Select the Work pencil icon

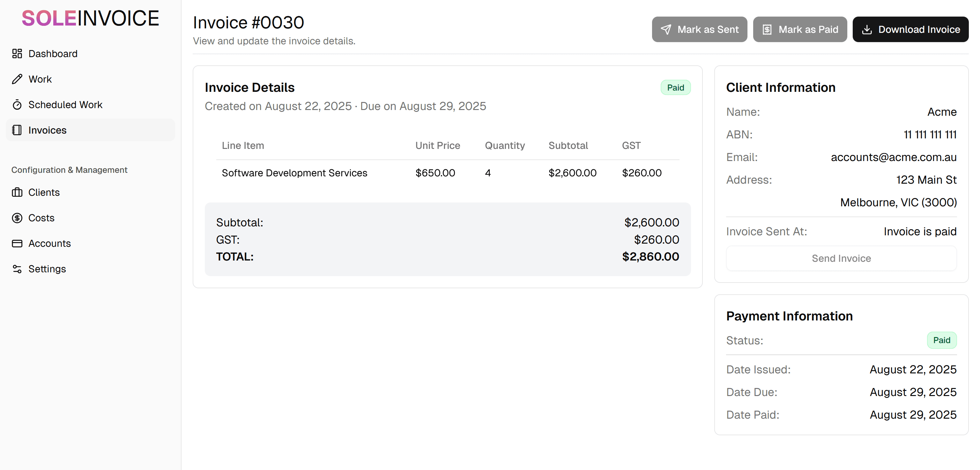[x=17, y=79]
